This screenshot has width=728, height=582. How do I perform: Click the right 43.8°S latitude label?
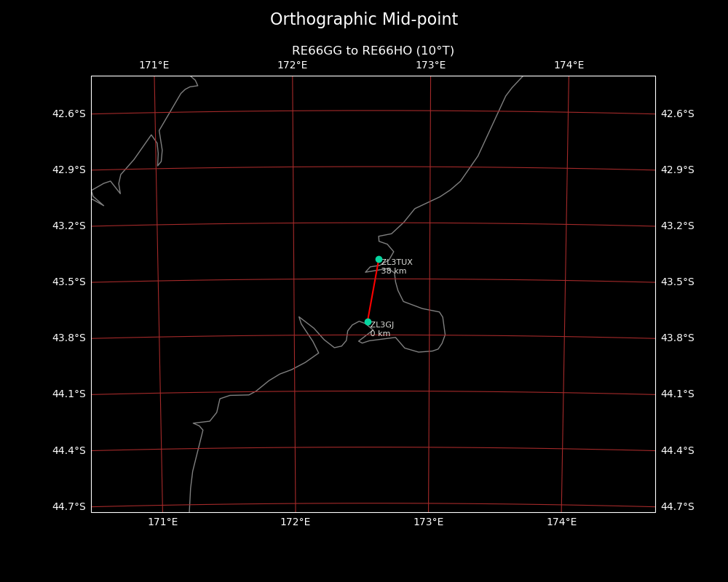pyautogui.click(x=677, y=338)
